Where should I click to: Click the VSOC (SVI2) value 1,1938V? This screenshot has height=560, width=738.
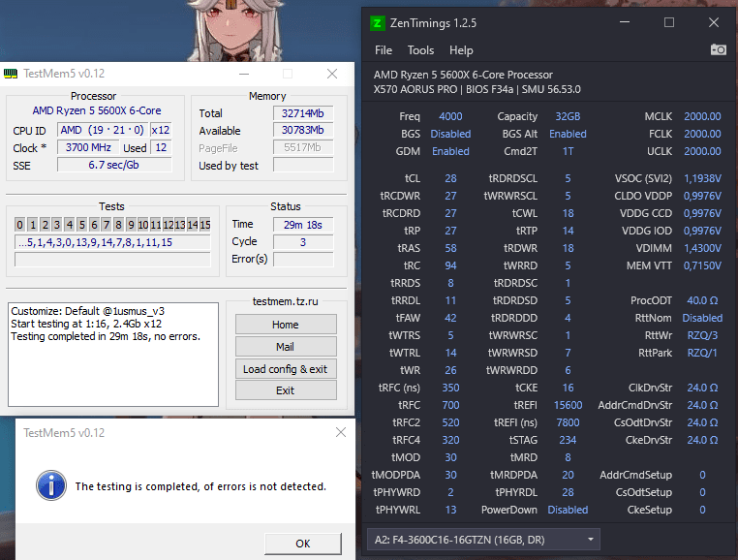pos(702,178)
